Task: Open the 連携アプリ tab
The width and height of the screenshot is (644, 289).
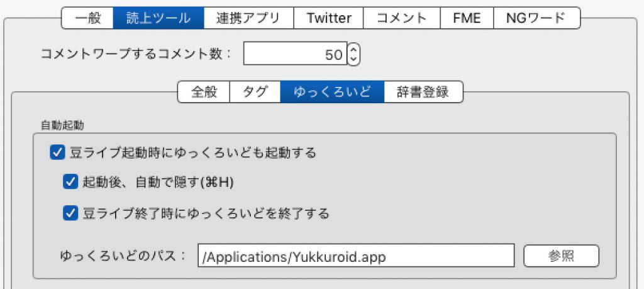Action: pyautogui.click(x=248, y=18)
